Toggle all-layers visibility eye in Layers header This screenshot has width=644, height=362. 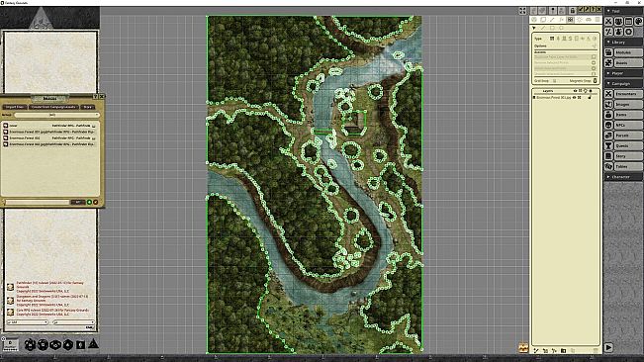pyautogui.click(x=575, y=91)
